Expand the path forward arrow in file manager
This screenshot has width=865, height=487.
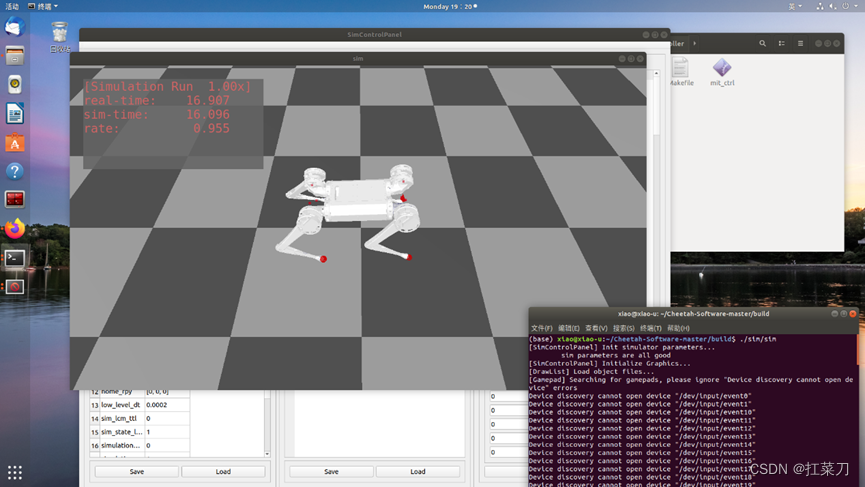(695, 43)
